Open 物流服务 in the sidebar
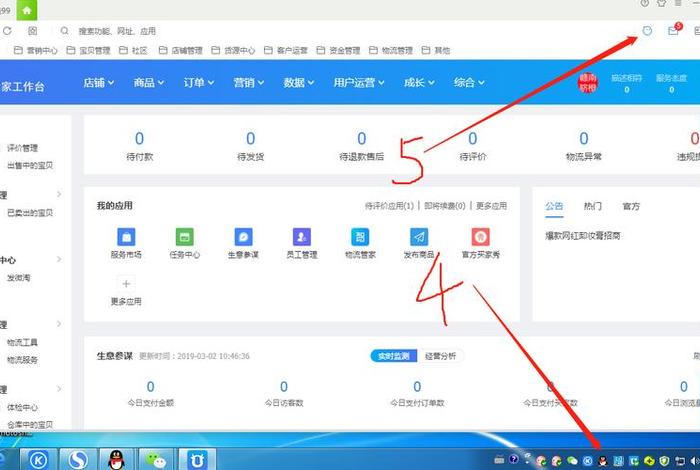This screenshot has height=470, width=700. click(22, 360)
